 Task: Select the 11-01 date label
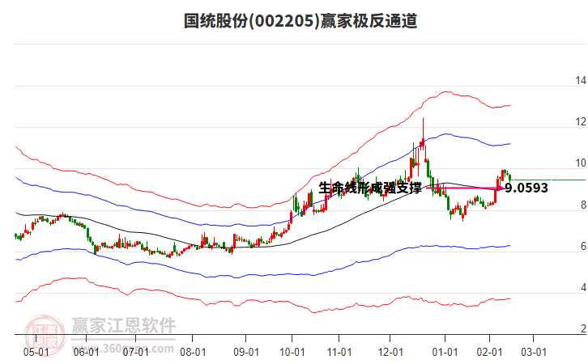[x=339, y=352]
